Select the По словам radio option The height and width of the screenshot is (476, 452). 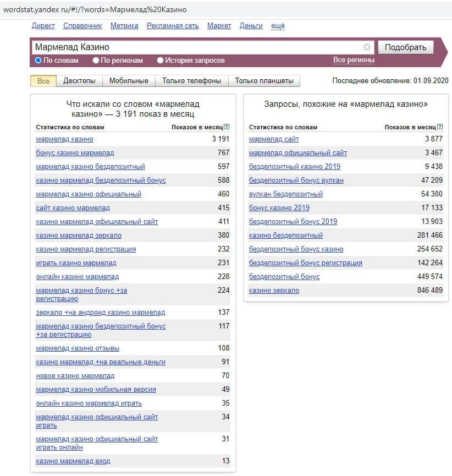pos(57,61)
